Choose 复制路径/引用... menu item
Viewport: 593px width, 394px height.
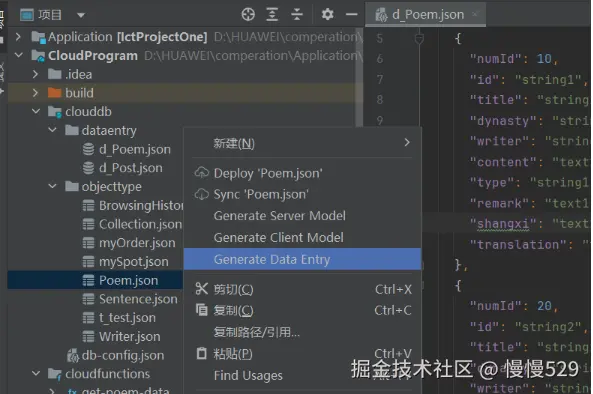coord(303,332)
